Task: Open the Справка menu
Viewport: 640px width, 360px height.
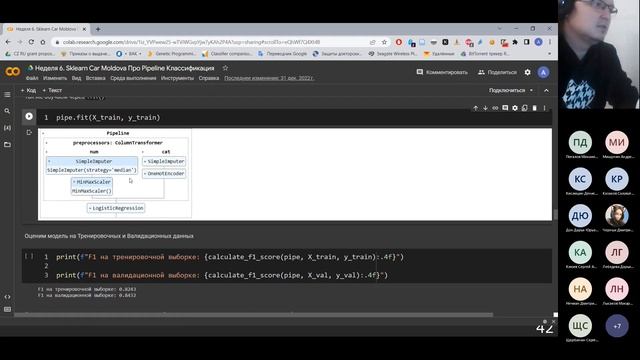Action: coord(209,78)
